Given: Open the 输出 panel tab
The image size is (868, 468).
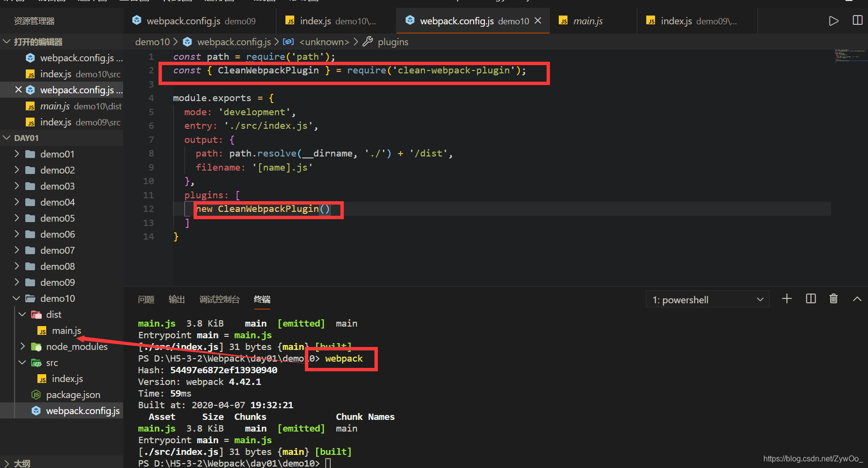Looking at the screenshot, I should (x=177, y=299).
